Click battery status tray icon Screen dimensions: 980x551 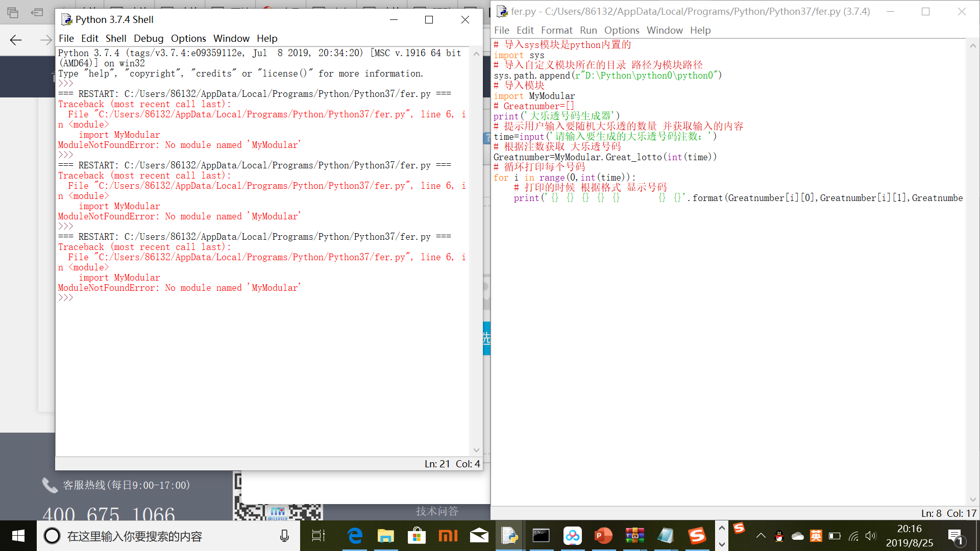(x=835, y=536)
